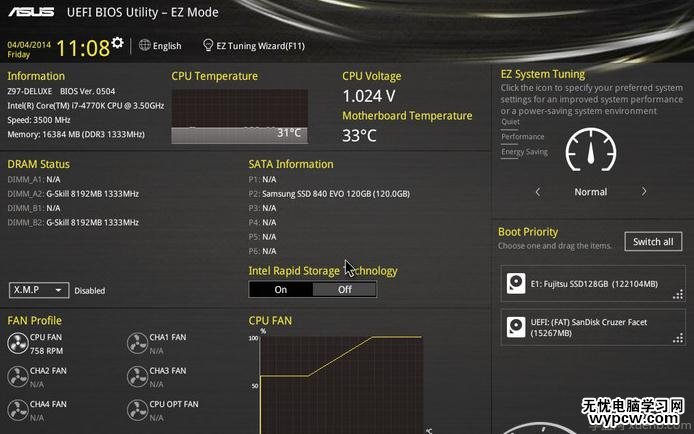This screenshot has height=434, width=694.
Task: Click the SATA P1 N/A entry
Action: [x=262, y=180]
